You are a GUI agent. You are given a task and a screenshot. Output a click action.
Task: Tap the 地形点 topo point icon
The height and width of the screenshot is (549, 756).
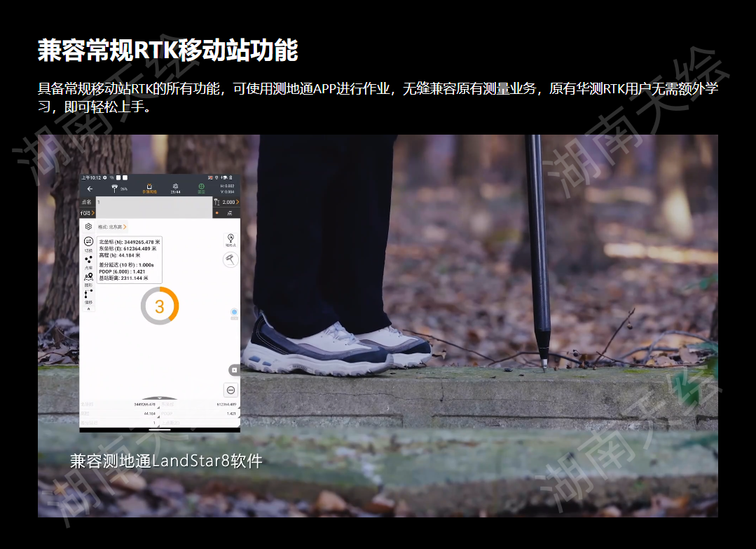[x=231, y=240]
